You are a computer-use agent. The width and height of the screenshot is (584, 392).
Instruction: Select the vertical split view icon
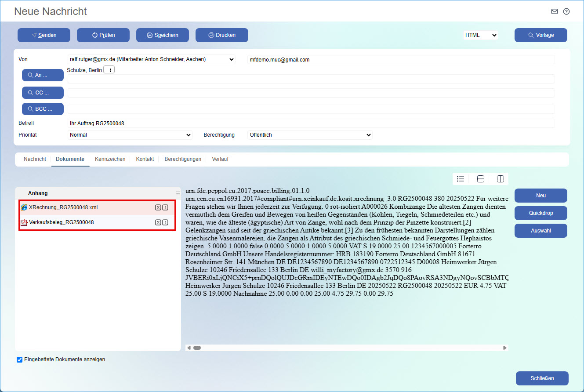coord(500,179)
